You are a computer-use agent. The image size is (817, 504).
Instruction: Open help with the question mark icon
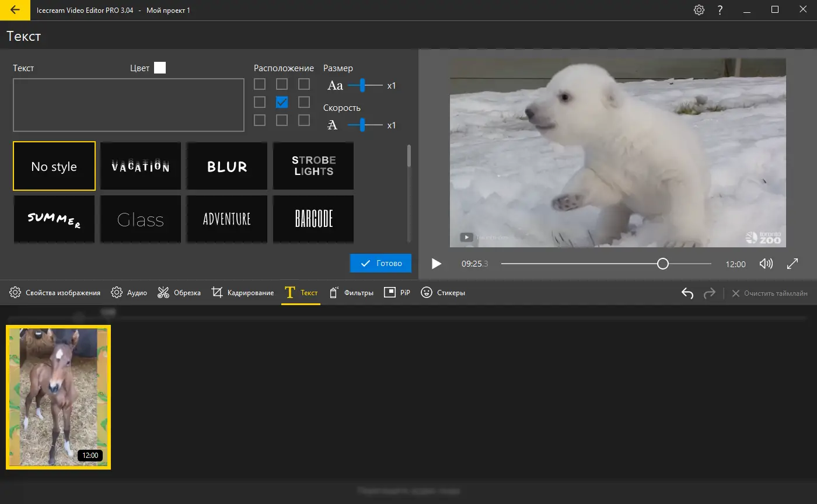[x=720, y=10]
